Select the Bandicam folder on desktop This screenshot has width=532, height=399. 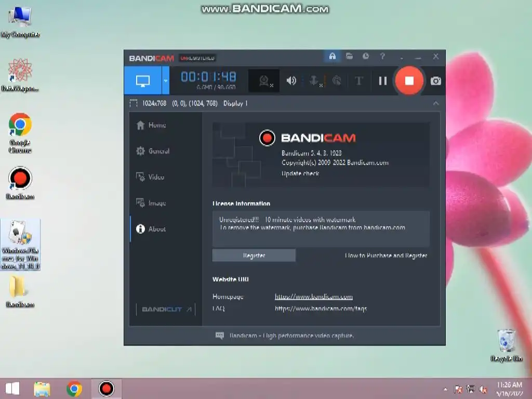click(x=20, y=291)
